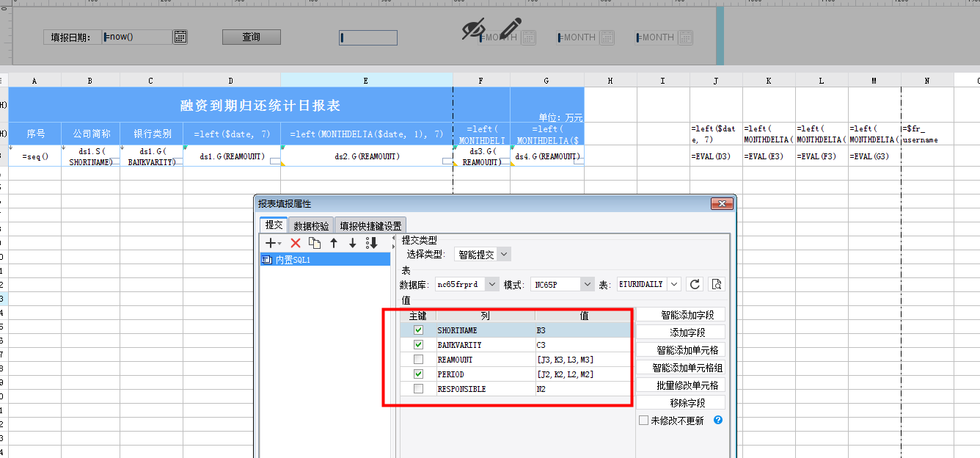
Task: Move 内置SQL1 down with the down arrow
Action: 352,243
